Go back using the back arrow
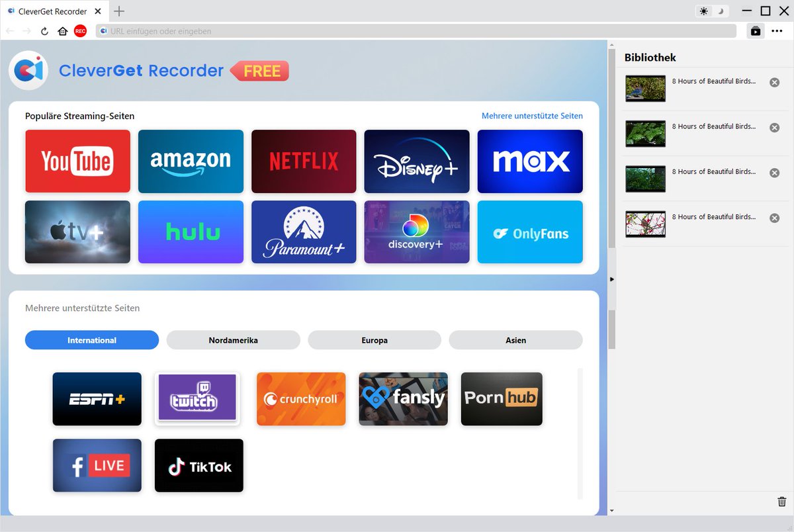Image resolution: width=794 pixels, height=532 pixels. click(x=10, y=31)
